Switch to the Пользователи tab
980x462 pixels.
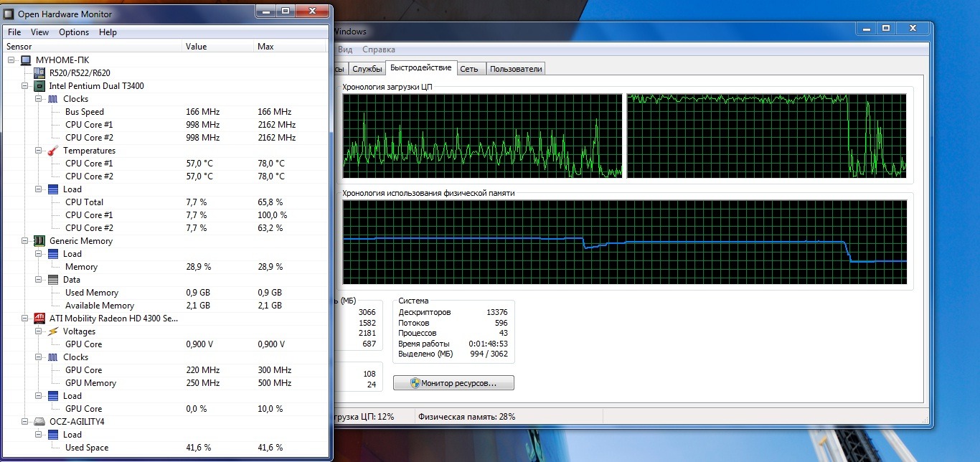[516, 69]
